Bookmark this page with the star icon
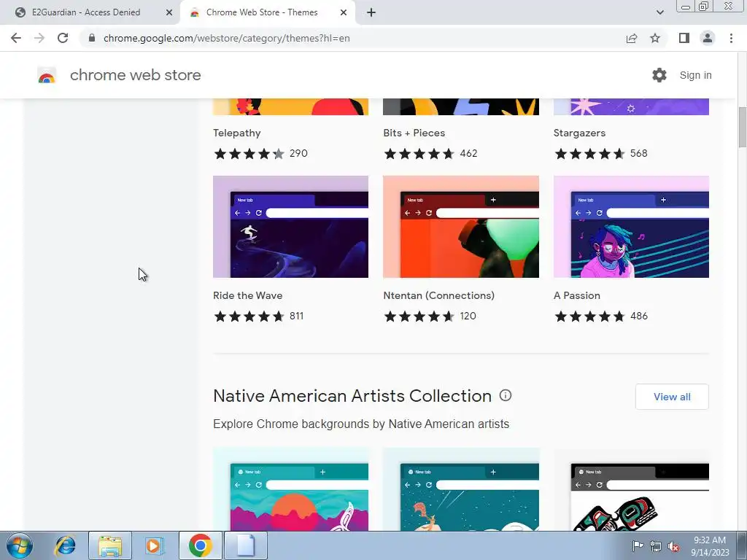This screenshot has height=560, width=747. (655, 38)
